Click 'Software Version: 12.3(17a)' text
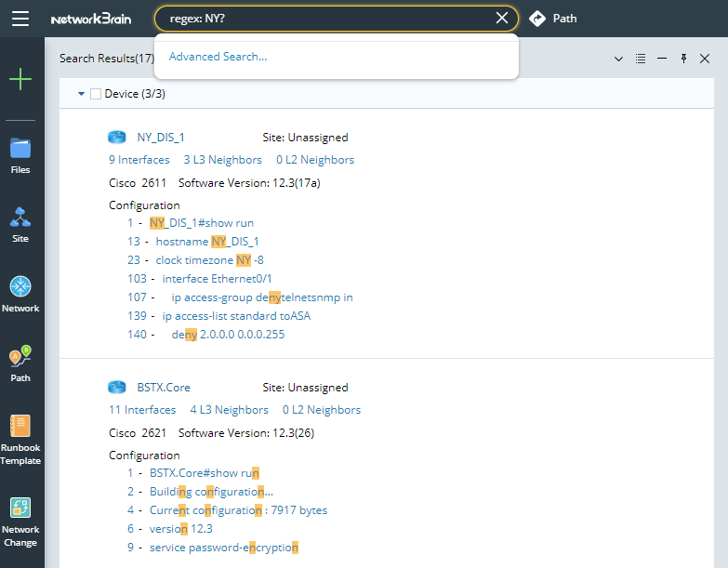Screen dimensions: 728x568 [x=249, y=183]
